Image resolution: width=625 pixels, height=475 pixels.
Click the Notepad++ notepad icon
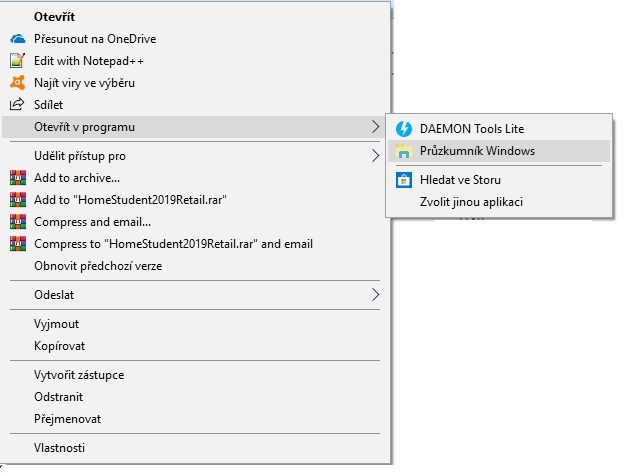18,61
